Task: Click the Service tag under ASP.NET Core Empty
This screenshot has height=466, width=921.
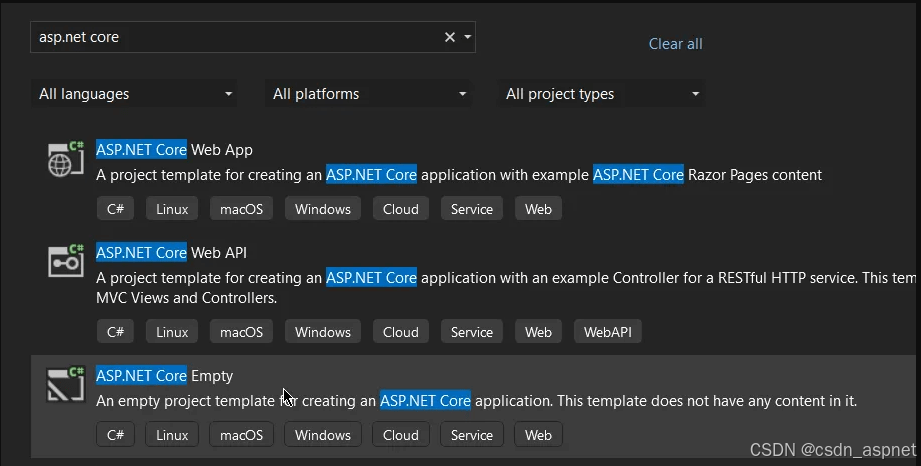Action: point(472,435)
